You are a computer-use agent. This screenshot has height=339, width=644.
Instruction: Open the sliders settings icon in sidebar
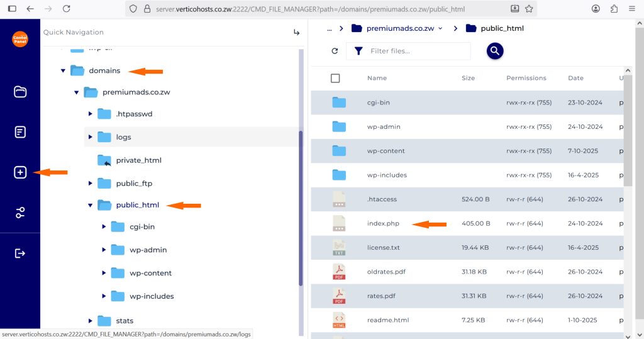tap(20, 213)
